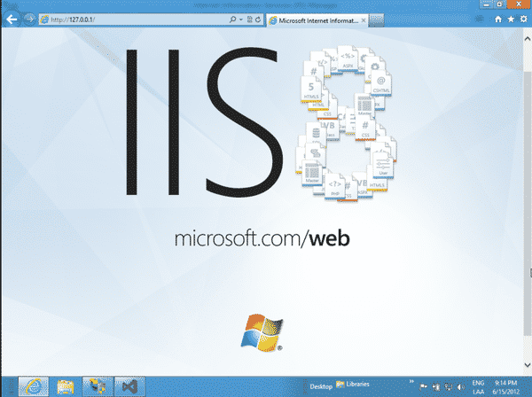The image size is (532, 397).
Task: Toggle the compatibility view icon
Action: [x=250, y=19]
